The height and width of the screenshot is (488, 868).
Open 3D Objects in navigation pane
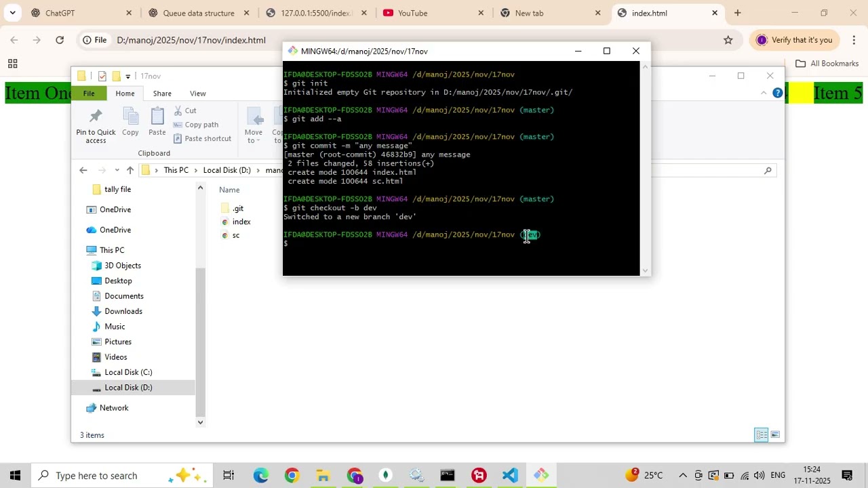click(x=123, y=266)
